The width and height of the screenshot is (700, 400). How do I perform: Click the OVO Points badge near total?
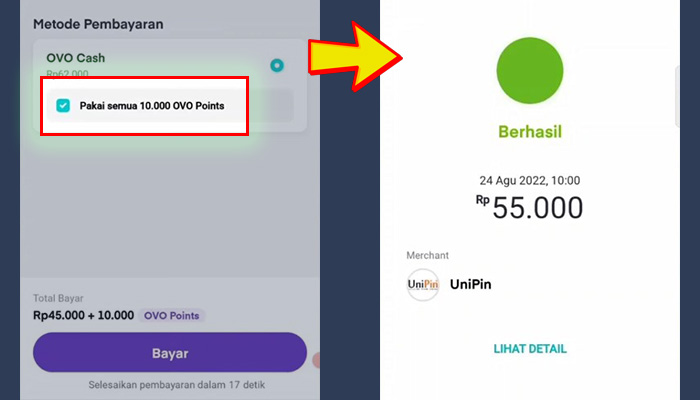(171, 316)
